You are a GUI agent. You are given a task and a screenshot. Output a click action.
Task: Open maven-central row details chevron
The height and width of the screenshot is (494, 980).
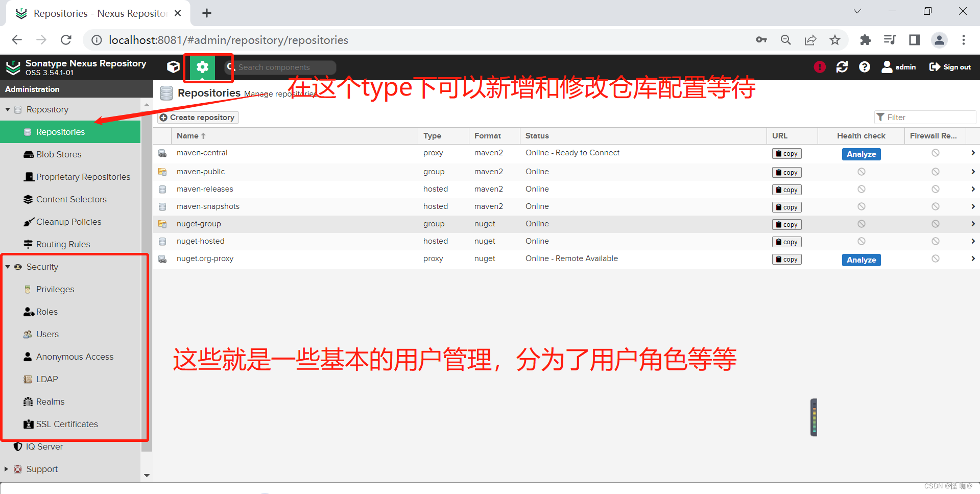click(973, 153)
